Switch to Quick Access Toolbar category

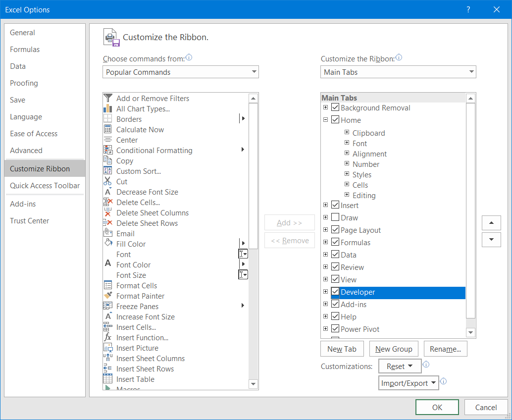point(45,186)
